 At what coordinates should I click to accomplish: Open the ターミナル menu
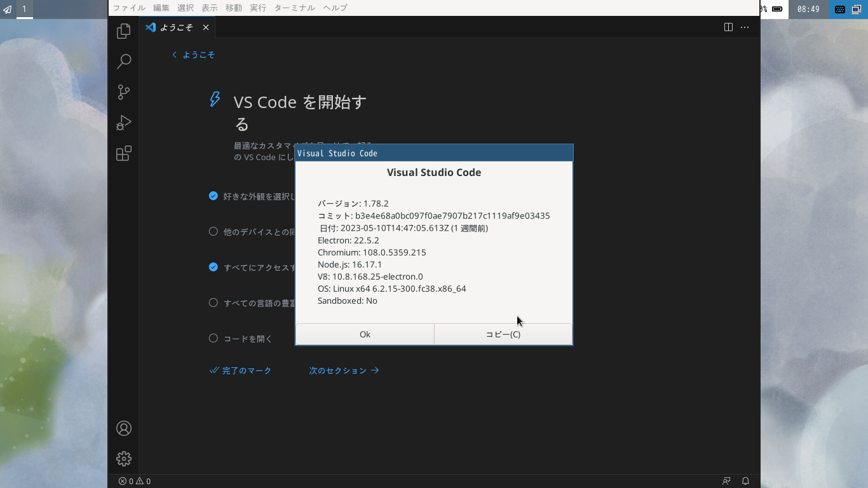[294, 8]
